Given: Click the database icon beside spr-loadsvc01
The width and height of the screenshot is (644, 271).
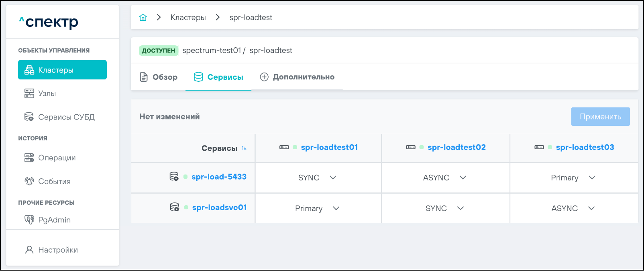Looking at the screenshot, I should [x=175, y=207].
